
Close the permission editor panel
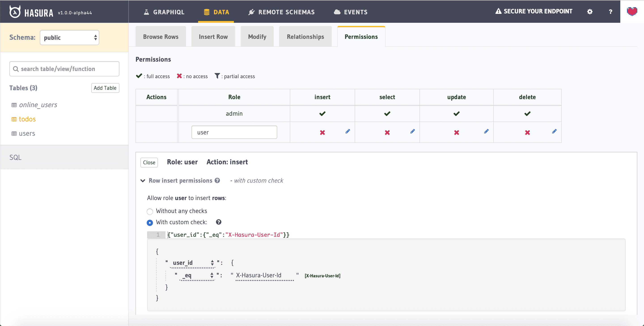[149, 163]
